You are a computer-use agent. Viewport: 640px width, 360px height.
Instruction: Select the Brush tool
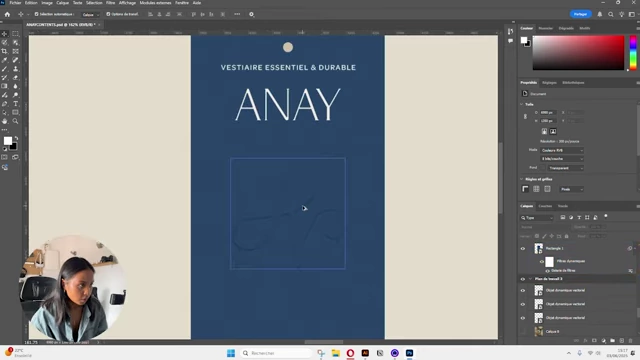point(4,69)
